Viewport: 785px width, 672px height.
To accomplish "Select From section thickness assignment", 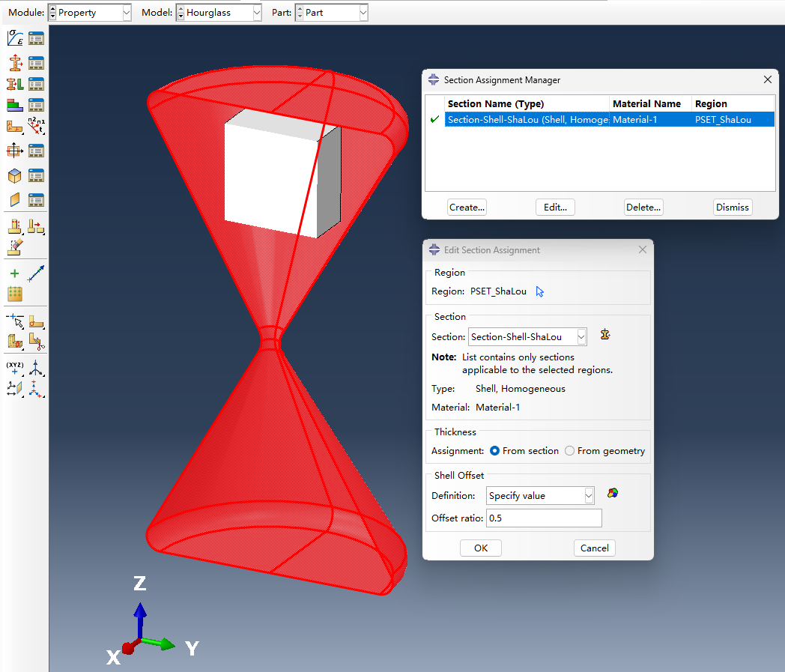I will 524,451.
